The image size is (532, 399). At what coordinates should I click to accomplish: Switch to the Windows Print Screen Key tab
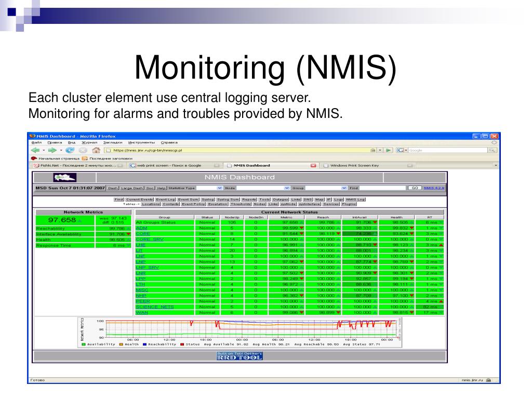[368, 166]
